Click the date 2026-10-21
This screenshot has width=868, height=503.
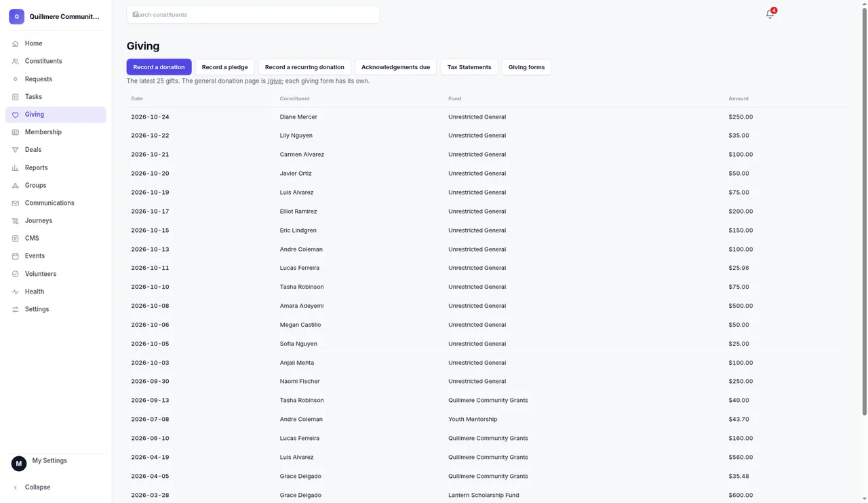[x=150, y=155]
